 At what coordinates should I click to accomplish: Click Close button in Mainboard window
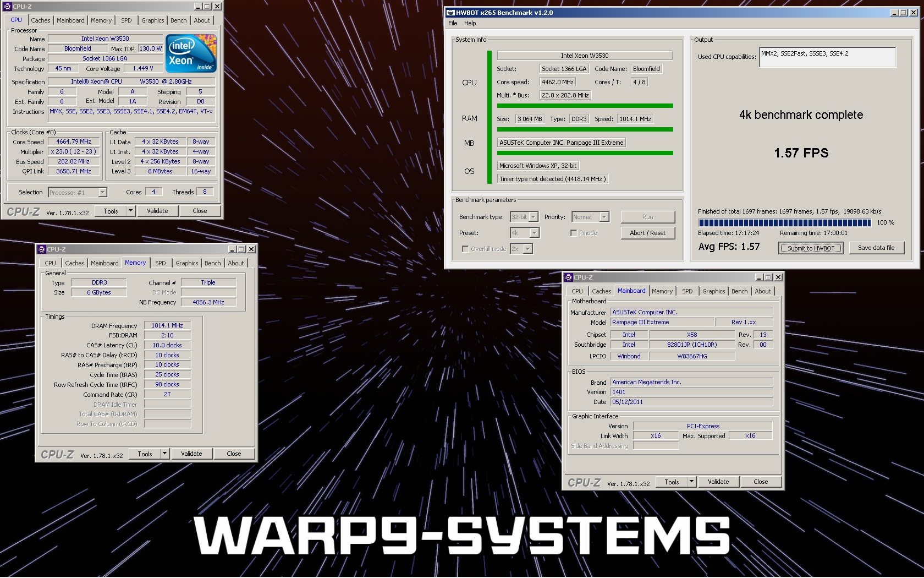(x=761, y=482)
